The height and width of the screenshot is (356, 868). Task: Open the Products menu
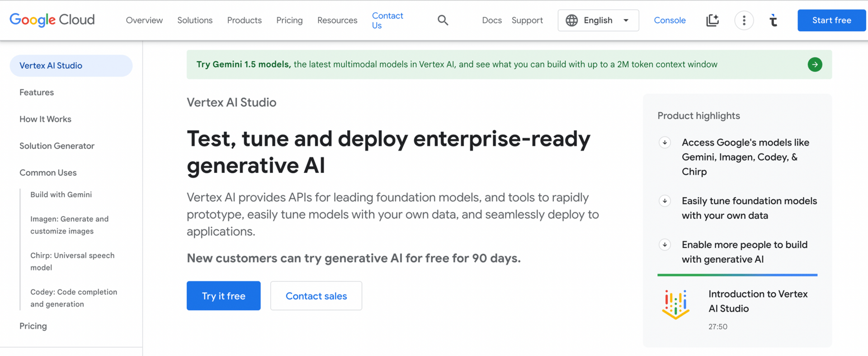click(x=245, y=20)
